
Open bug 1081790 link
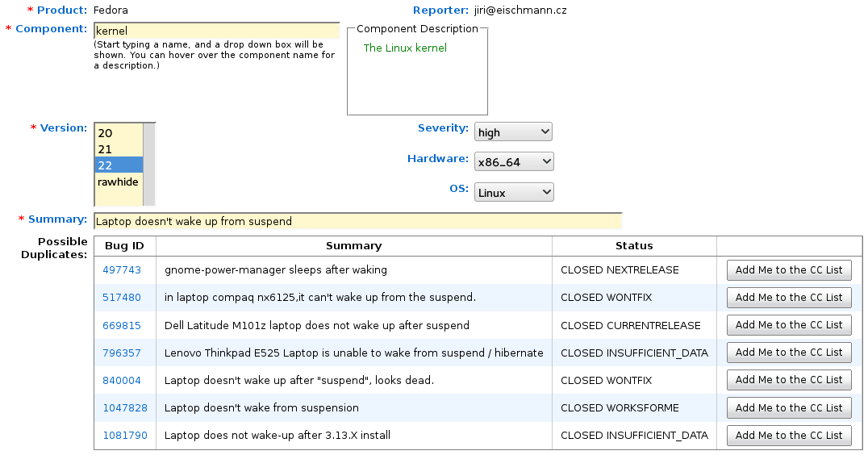click(125, 435)
